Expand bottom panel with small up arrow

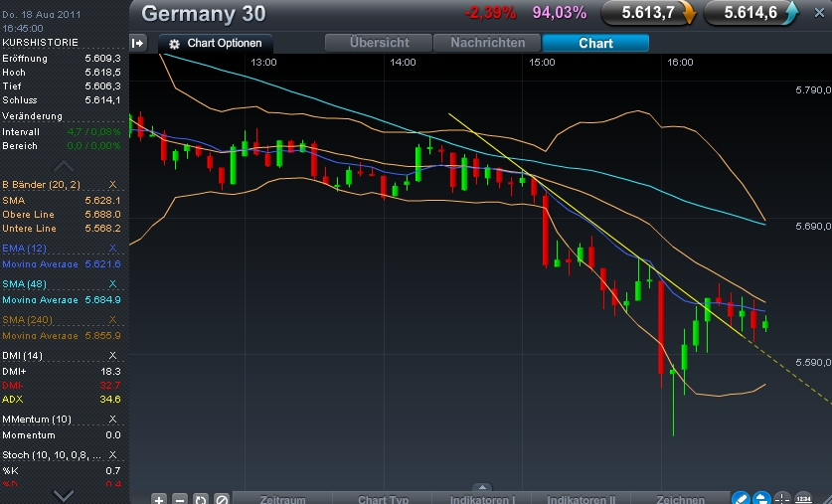click(482, 487)
